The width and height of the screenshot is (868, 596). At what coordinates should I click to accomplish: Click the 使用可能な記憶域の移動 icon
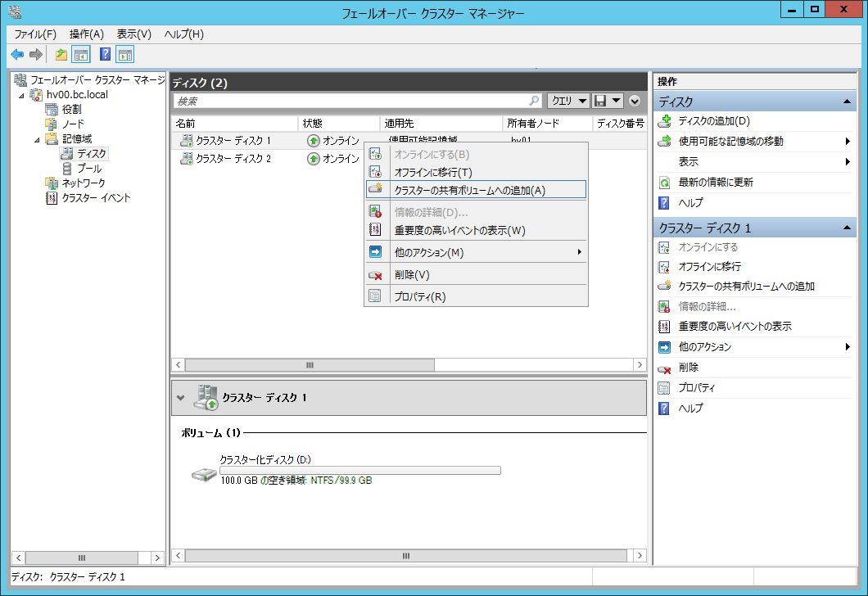point(664,142)
